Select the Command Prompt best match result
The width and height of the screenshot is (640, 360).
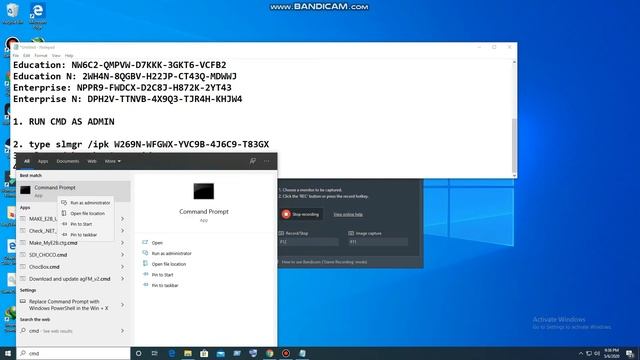(73, 191)
